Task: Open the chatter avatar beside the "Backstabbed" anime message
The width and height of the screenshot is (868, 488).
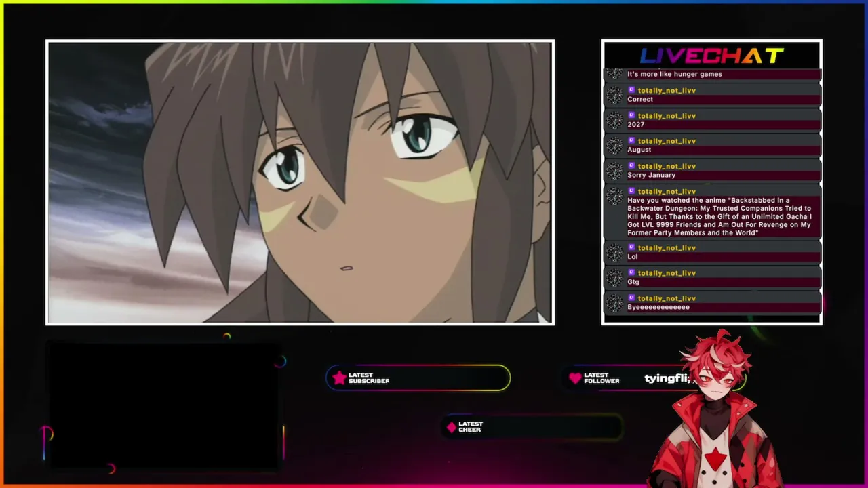Action: (x=614, y=196)
